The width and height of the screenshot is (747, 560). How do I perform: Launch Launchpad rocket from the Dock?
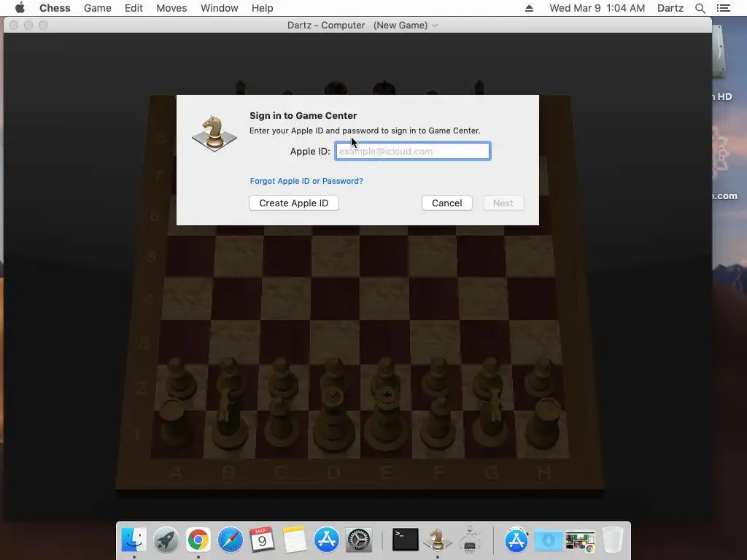click(166, 540)
